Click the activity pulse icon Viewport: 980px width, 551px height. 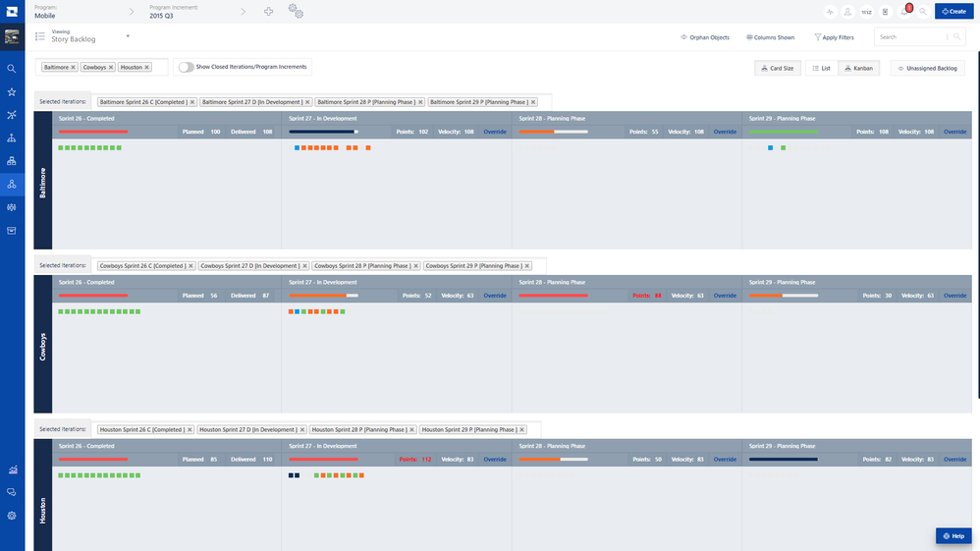click(830, 12)
